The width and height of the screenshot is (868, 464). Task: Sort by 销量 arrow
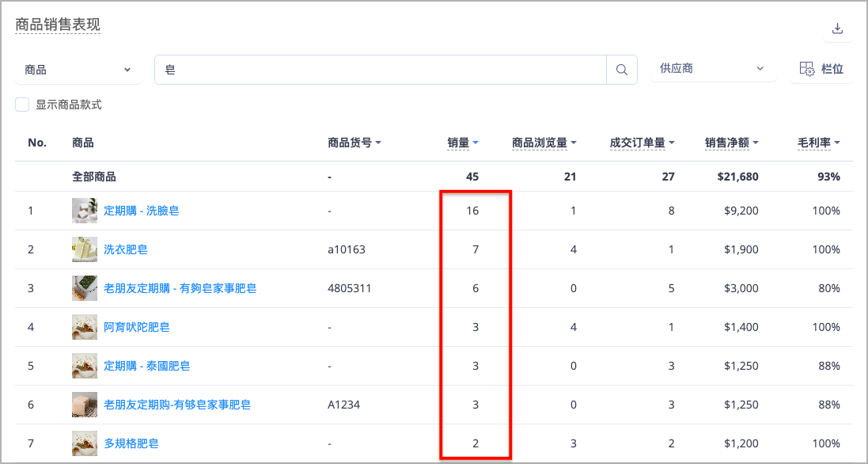476,143
